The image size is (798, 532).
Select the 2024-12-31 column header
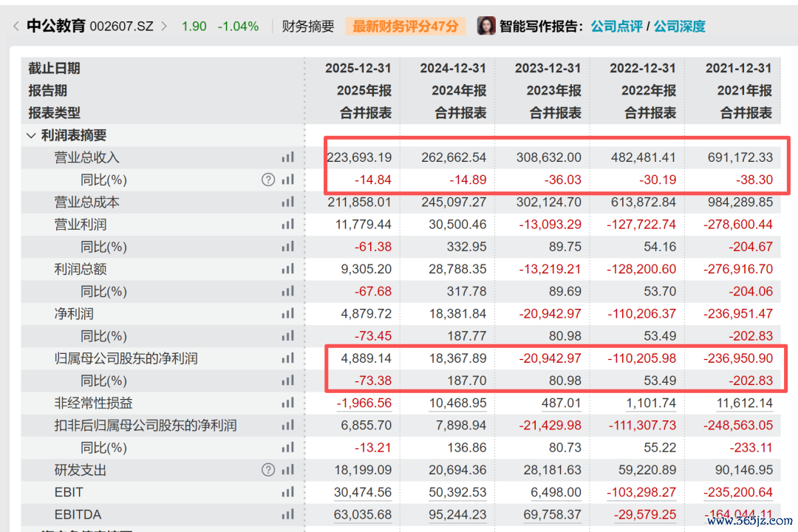click(453, 68)
